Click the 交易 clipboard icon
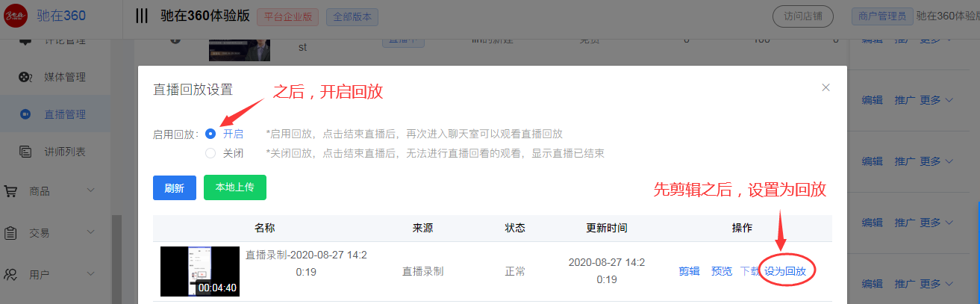980x304 pixels. [x=11, y=233]
